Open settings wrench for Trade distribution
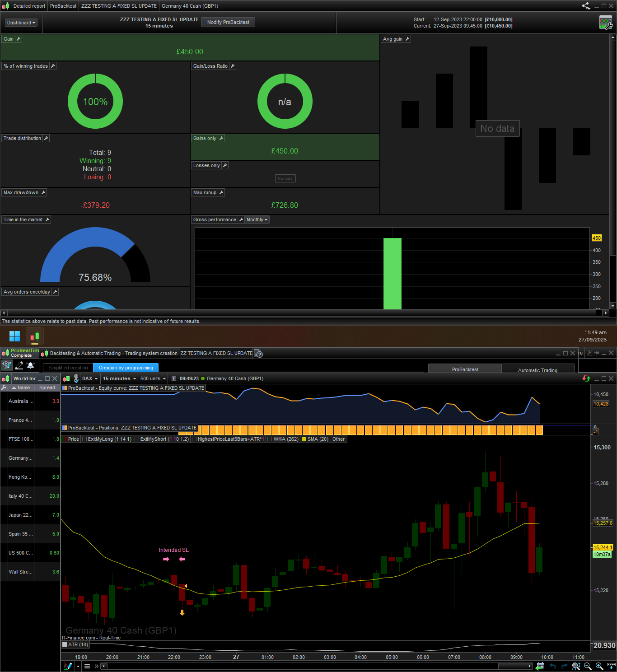 [x=46, y=138]
